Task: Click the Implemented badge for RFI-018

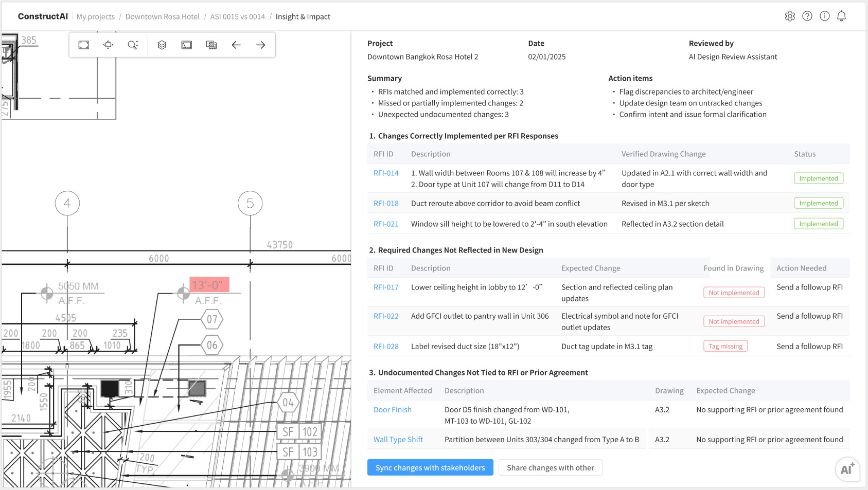Action: [x=819, y=203]
